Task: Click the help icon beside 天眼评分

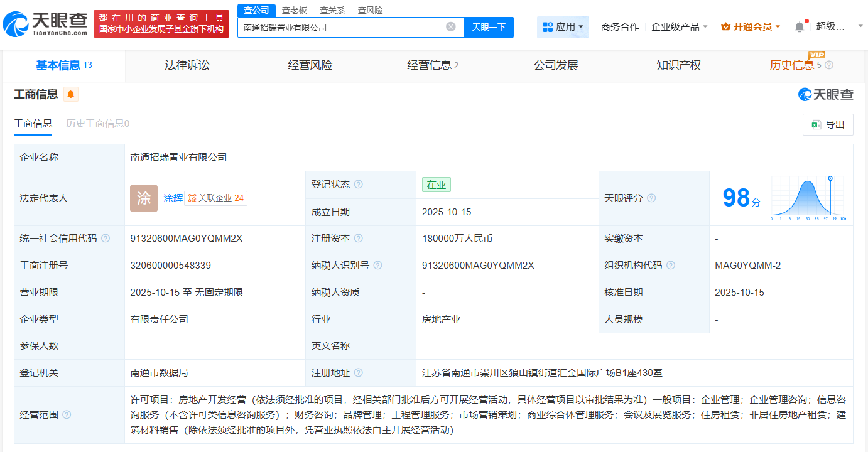Action: (651, 198)
